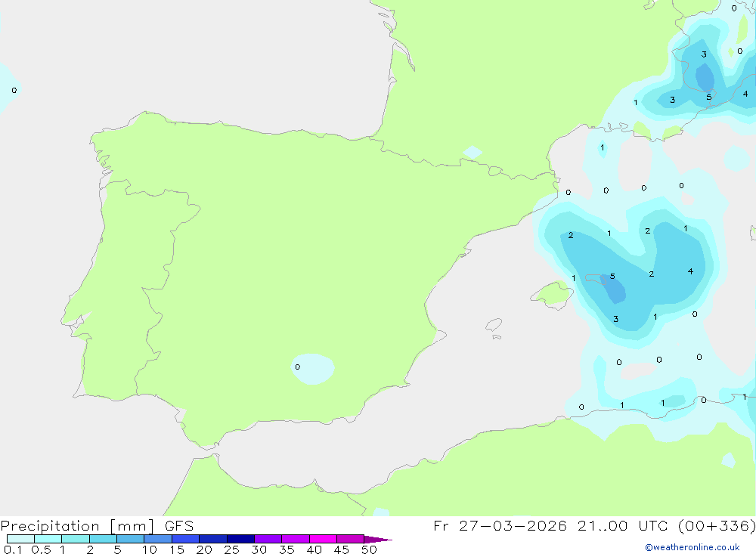Click the 1–2 mm legend color swatch
Screen dimensions: 756x554
pyautogui.click(x=75, y=539)
